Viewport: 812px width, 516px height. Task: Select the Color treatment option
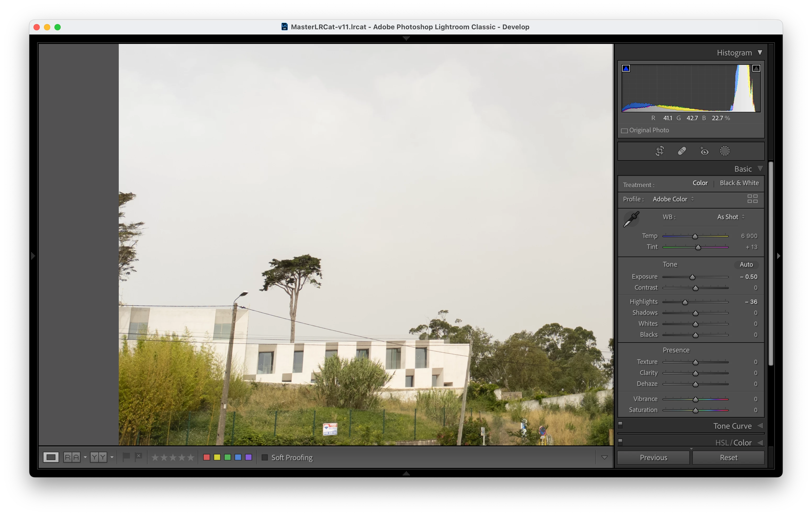tap(700, 183)
